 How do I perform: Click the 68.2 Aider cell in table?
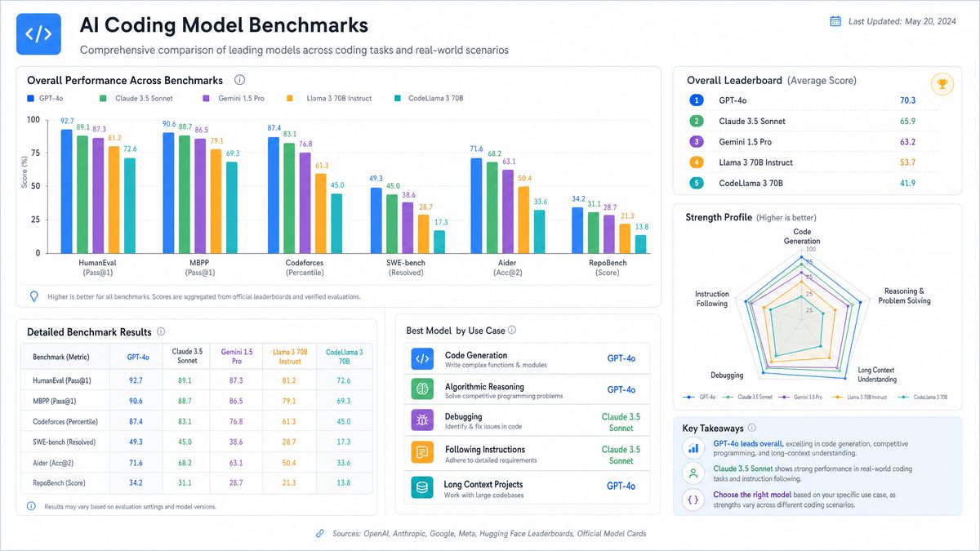185,462
